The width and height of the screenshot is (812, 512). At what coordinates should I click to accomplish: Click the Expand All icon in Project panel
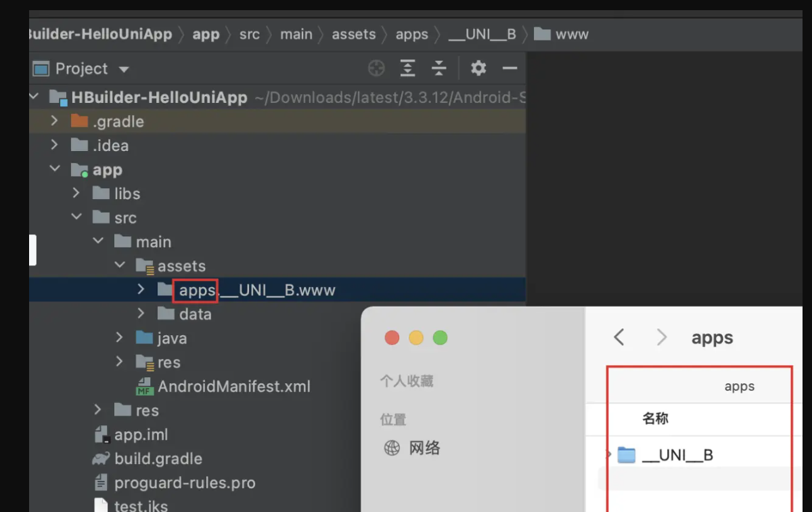point(407,68)
